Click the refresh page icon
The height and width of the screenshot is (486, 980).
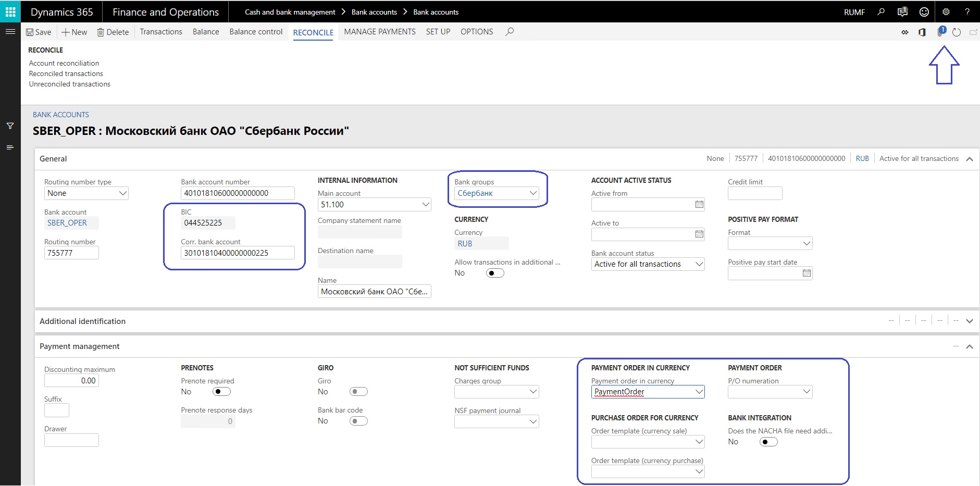click(x=957, y=32)
